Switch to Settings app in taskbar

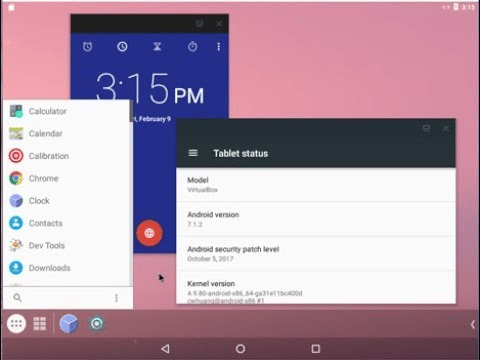click(97, 323)
